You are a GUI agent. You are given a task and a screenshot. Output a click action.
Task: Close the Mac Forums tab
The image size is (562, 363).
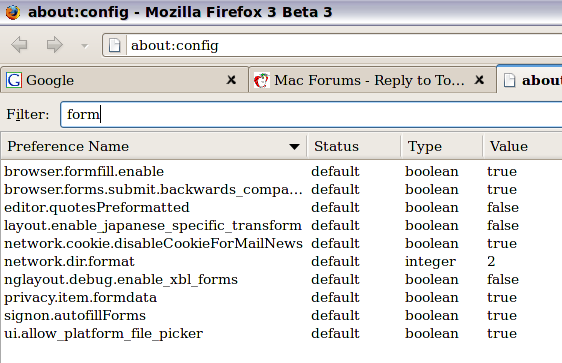click(x=480, y=80)
